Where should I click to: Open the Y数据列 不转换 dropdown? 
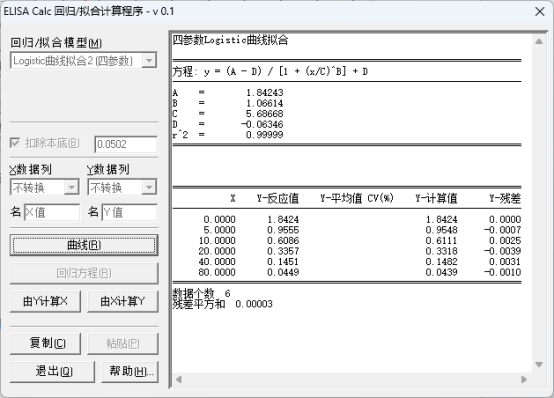click(122, 187)
